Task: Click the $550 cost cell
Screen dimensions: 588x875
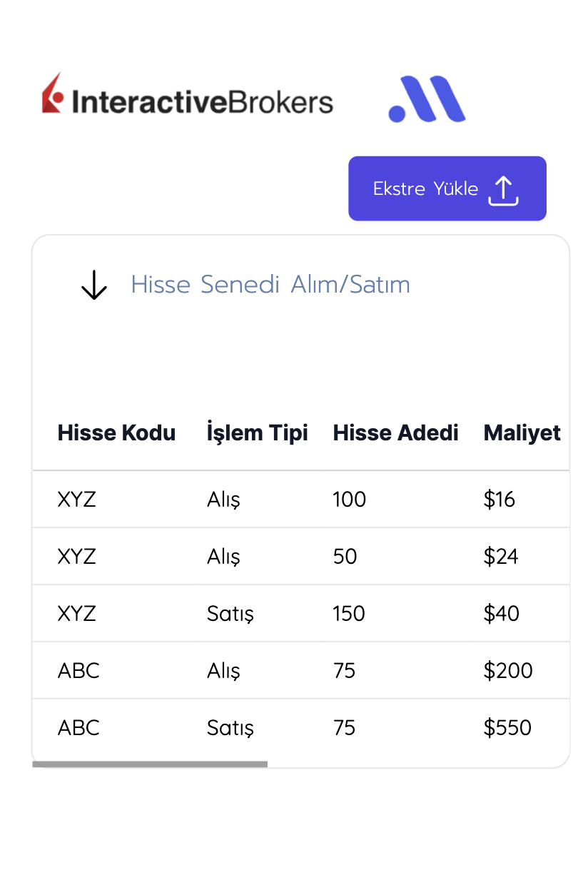Action: pyautogui.click(x=507, y=727)
